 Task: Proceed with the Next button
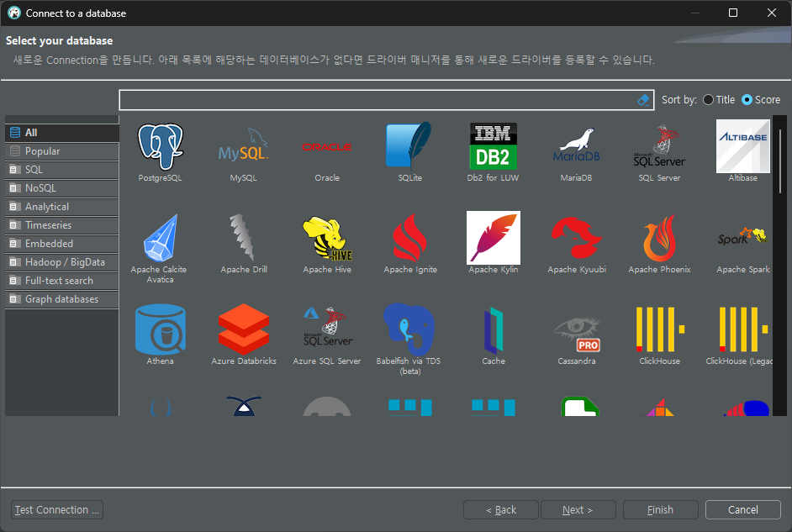click(x=578, y=510)
